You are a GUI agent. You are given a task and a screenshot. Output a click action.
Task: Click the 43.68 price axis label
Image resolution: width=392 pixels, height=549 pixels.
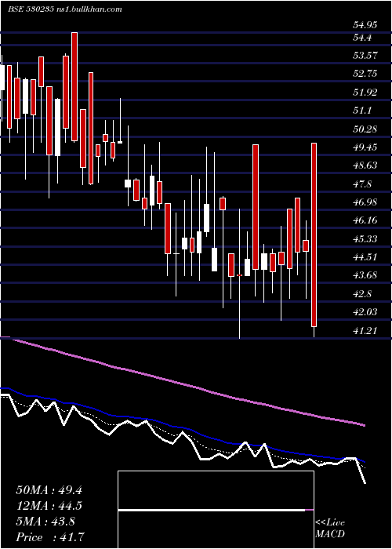coord(365,274)
